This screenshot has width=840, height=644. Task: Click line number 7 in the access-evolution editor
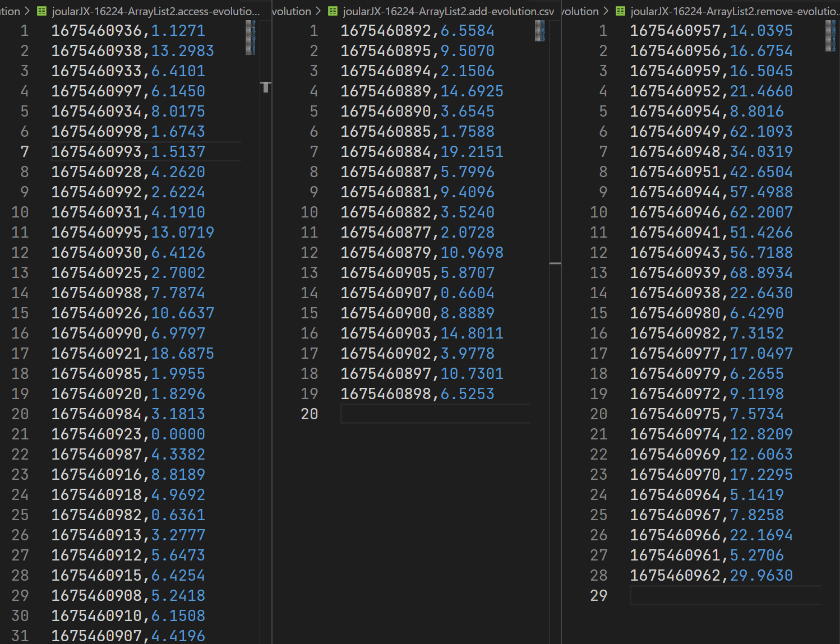coord(25,152)
